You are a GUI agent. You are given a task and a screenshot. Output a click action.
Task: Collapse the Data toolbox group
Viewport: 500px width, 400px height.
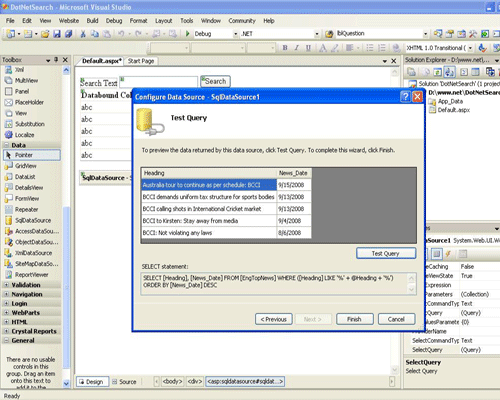[x=6, y=145]
